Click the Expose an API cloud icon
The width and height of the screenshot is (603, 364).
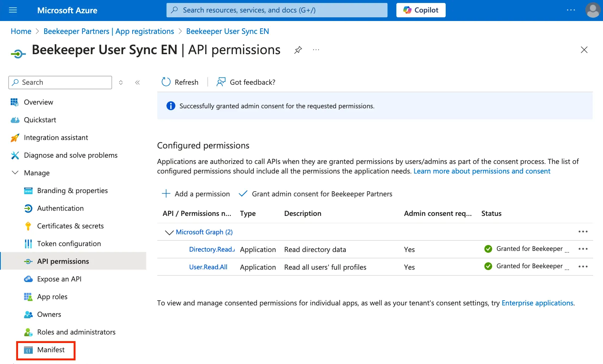(28, 279)
